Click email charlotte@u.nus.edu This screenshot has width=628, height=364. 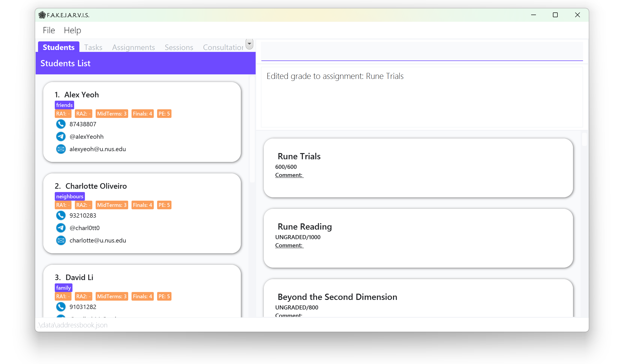click(98, 241)
